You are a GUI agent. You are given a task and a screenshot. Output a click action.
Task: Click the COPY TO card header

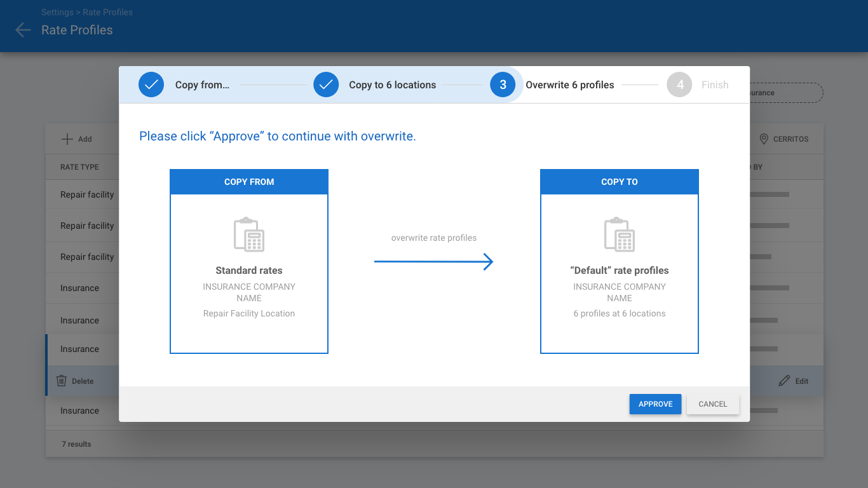click(x=619, y=182)
